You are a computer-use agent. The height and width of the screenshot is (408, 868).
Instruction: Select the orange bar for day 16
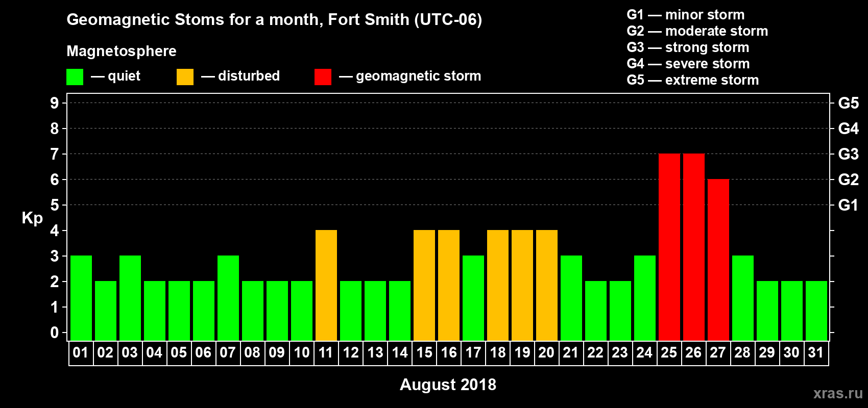click(x=449, y=285)
